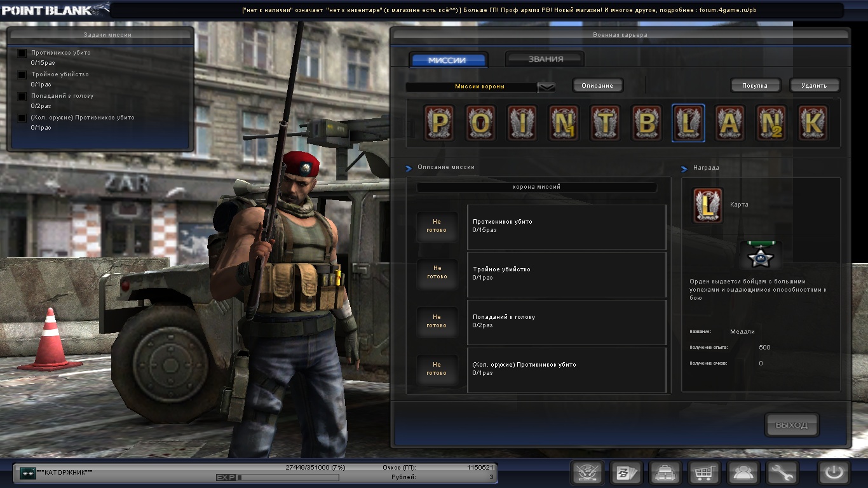Click the Получение опыта value 500
Screen dimensions: 868x488
coord(764,348)
